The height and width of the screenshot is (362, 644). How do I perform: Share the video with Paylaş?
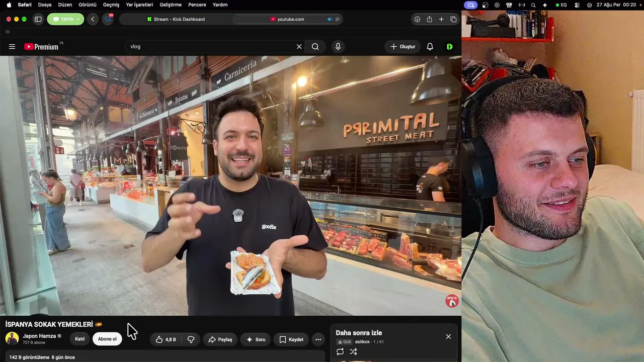coord(220,339)
